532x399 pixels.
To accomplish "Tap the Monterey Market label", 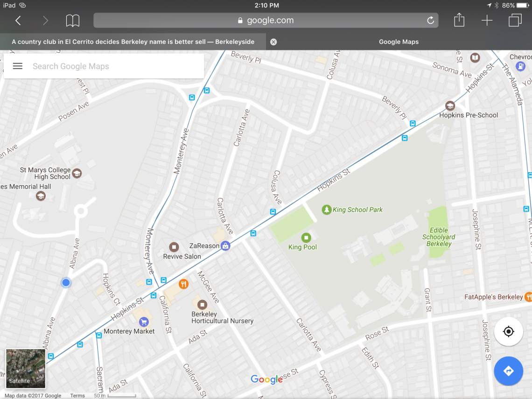I will pyautogui.click(x=129, y=331).
